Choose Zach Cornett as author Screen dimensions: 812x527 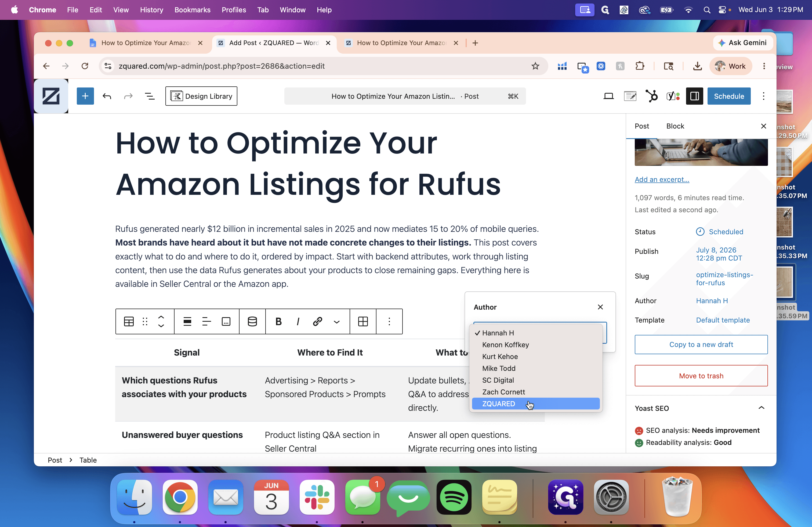[x=536, y=392]
